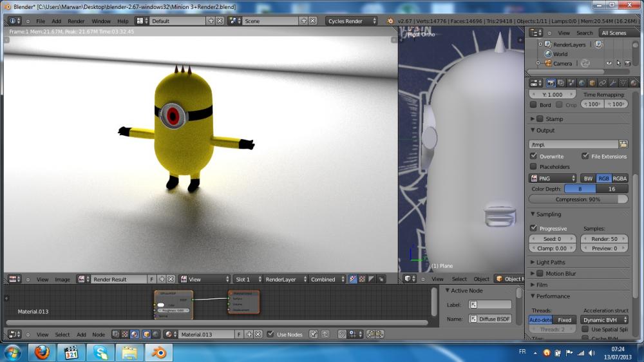Viewport: 644px width, 362px height.
Task: Disable the Overwrite checkbox
Action: coord(533,156)
